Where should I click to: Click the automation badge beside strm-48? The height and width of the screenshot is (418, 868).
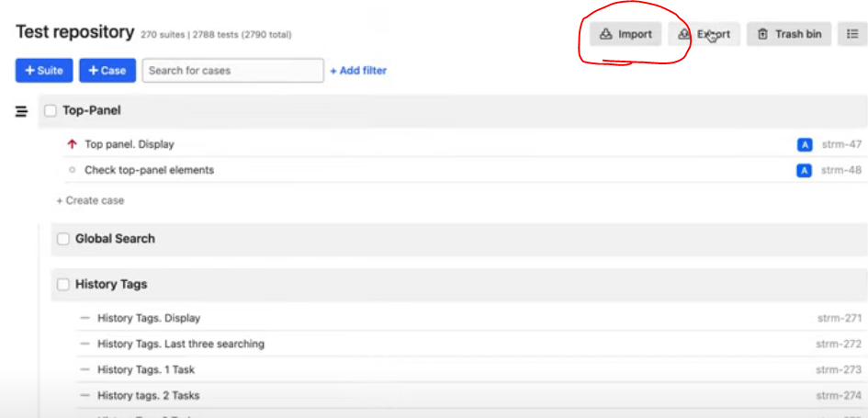[805, 171]
